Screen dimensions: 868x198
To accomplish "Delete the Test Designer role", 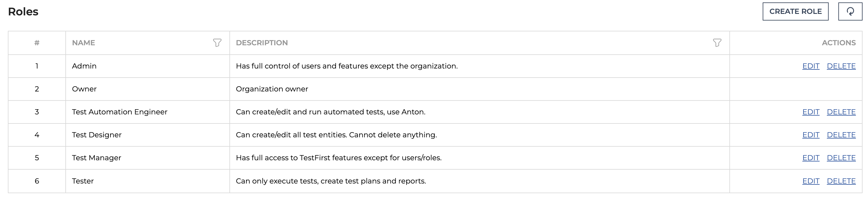I will (841, 135).
